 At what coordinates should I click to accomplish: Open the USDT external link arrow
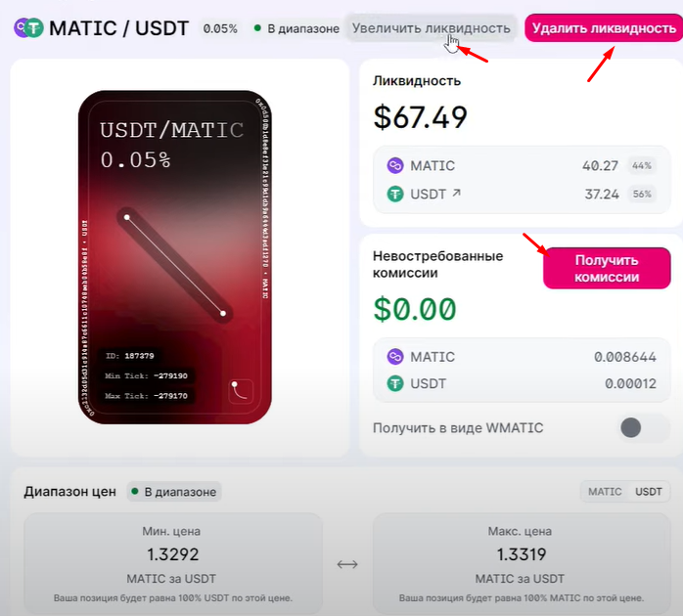click(x=456, y=193)
